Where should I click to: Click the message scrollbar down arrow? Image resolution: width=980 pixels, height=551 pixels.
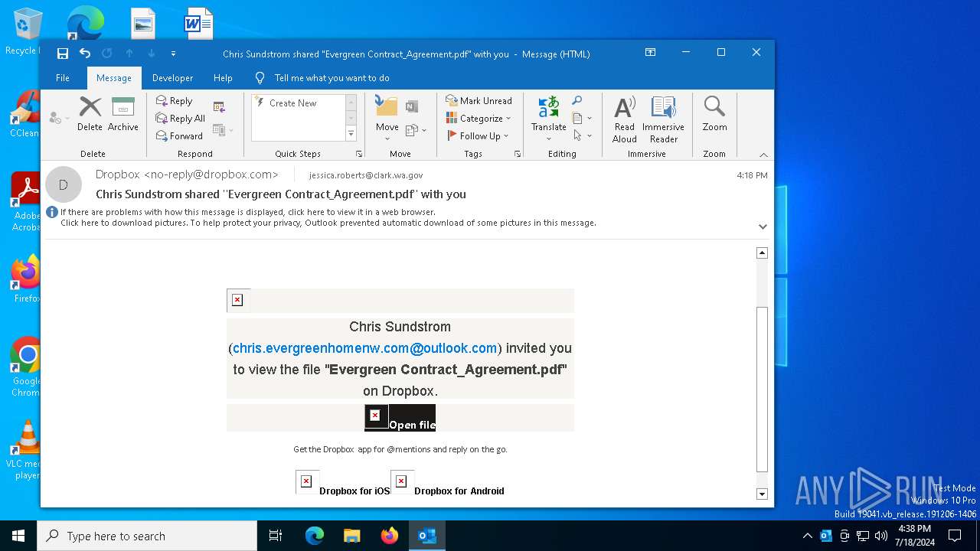(x=762, y=494)
